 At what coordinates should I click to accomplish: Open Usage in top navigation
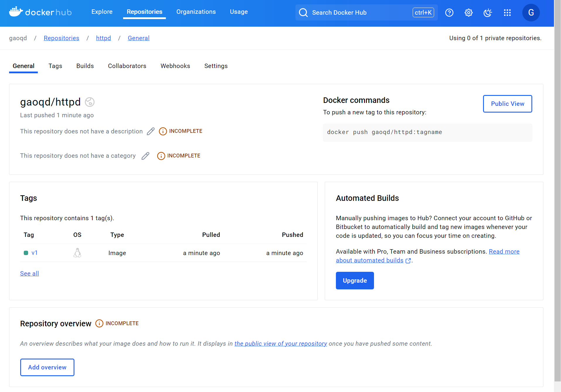click(x=239, y=12)
